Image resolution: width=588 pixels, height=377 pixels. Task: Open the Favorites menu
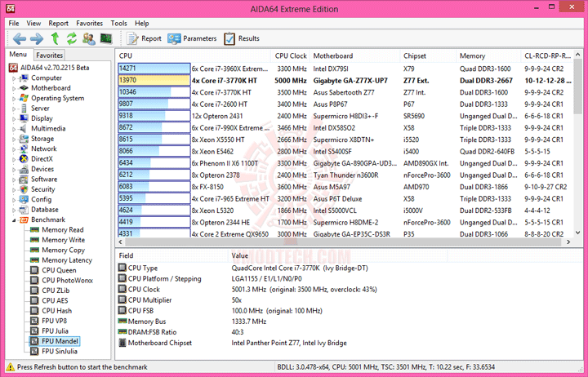point(89,23)
